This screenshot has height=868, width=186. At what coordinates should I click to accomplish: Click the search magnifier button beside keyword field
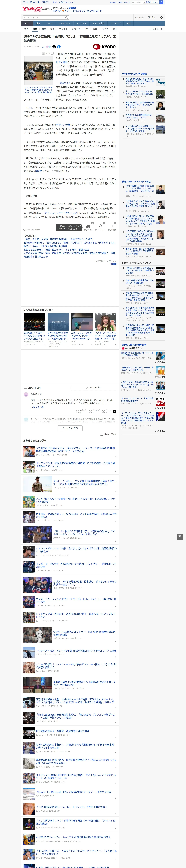66,18
